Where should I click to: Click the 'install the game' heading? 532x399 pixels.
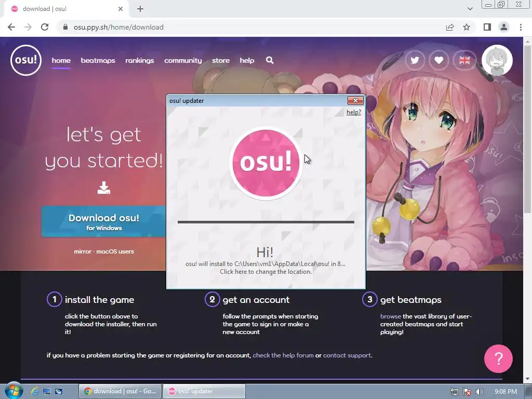[x=99, y=300]
